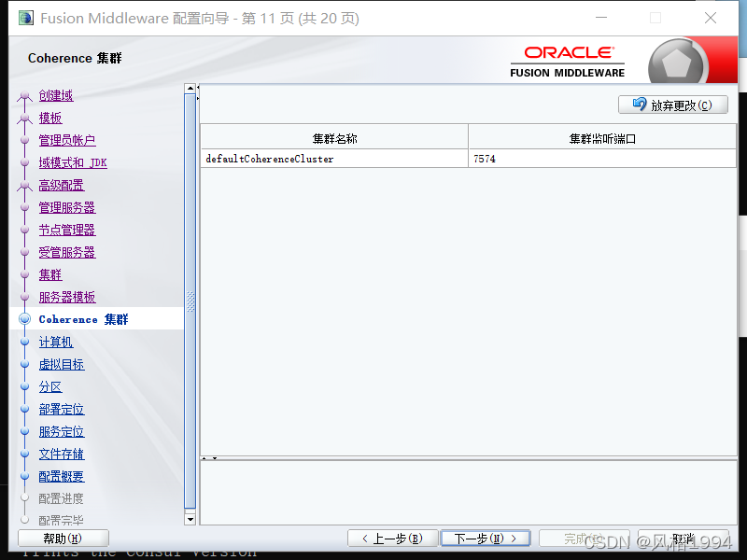Open the 集群 step link
Image resolution: width=747 pixels, height=560 pixels.
(50, 274)
